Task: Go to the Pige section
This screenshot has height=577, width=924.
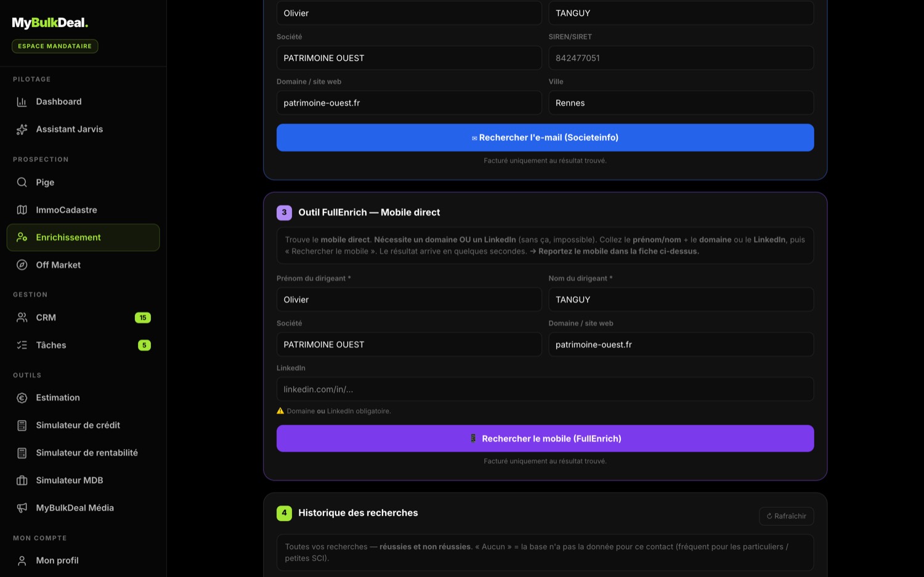Action: point(83,182)
